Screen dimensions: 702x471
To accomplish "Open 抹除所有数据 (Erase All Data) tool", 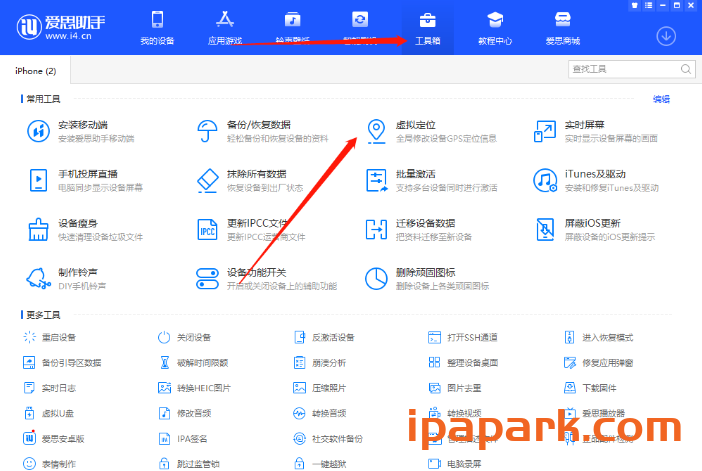I will tap(250, 180).
